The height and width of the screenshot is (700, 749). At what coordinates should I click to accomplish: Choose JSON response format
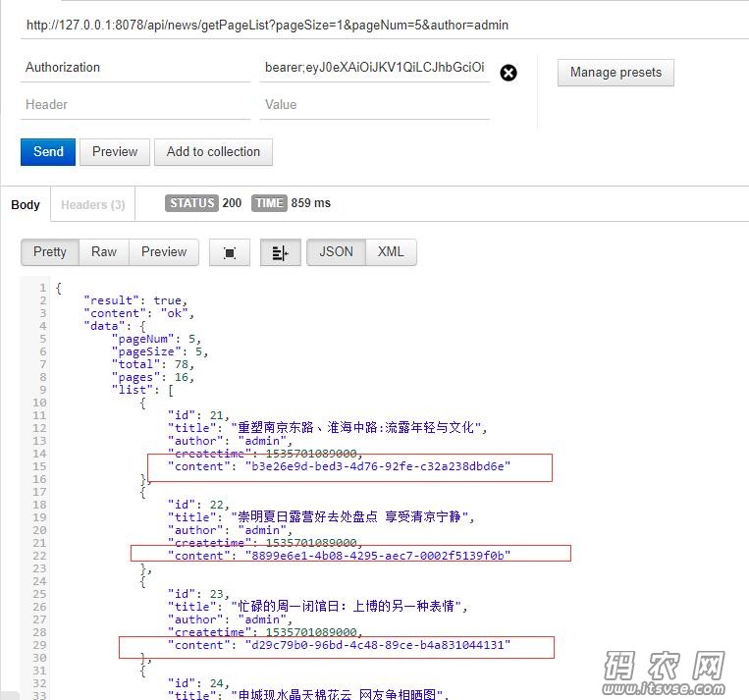tap(337, 252)
